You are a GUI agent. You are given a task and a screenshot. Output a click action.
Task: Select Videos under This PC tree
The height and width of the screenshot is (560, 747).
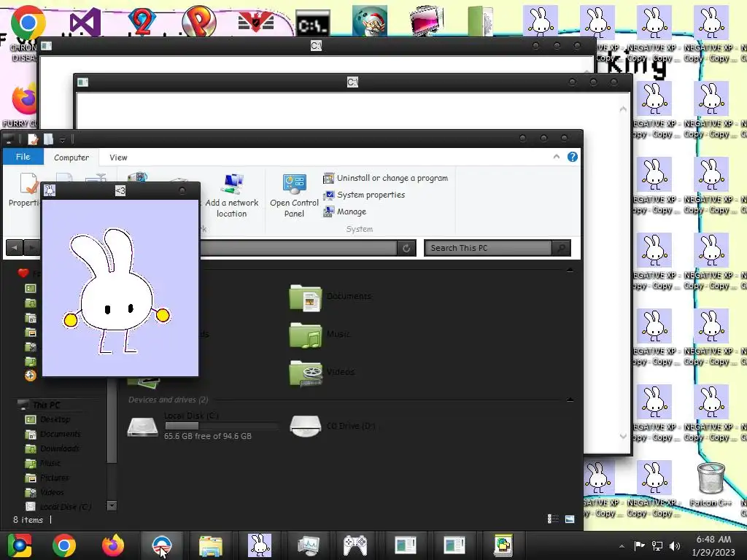[52, 492]
